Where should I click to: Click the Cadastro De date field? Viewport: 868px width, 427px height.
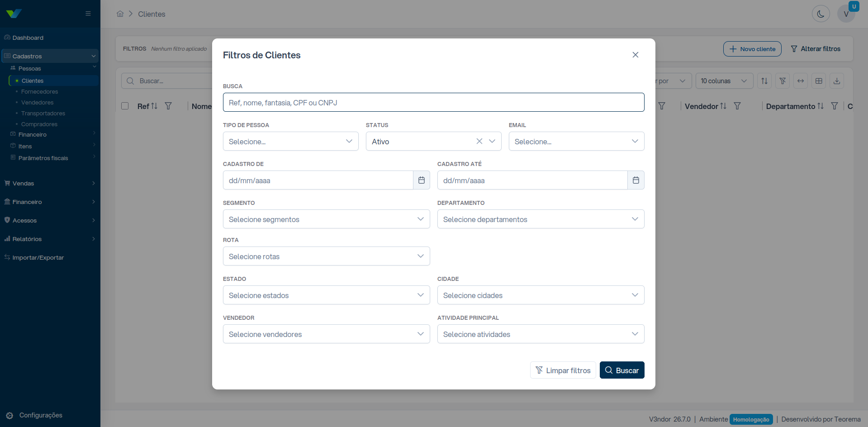(x=318, y=180)
